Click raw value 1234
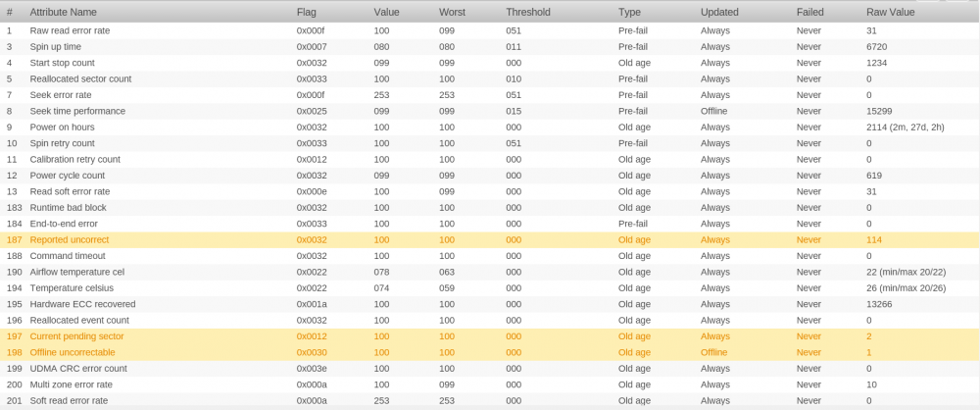The height and width of the screenshot is (410, 980). pyautogui.click(x=877, y=63)
